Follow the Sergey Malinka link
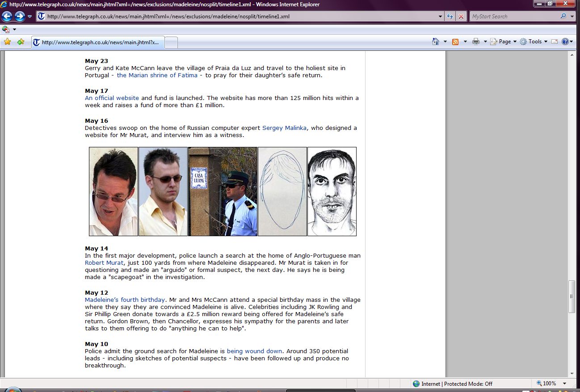Image resolution: width=580 pixels, height=392 pixels. [284, 128]
